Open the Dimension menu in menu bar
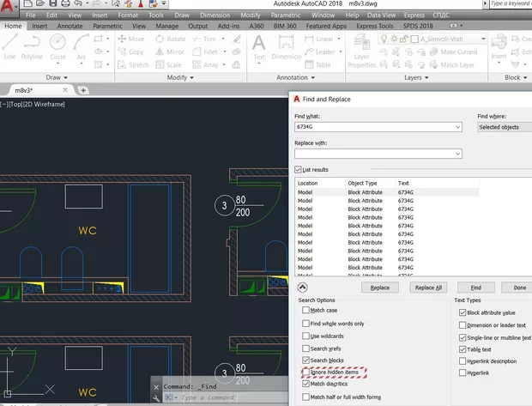532x406 pixels. tap(215, 15)
